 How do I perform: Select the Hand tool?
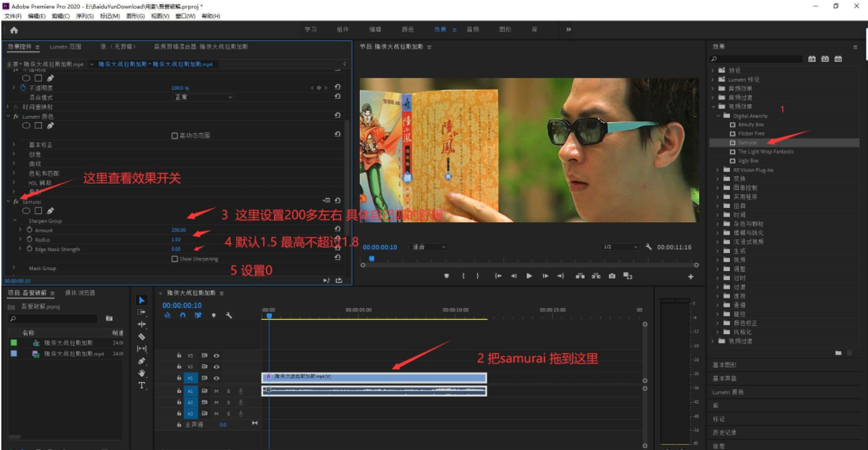pyautogui.click(x=142, y=372)
